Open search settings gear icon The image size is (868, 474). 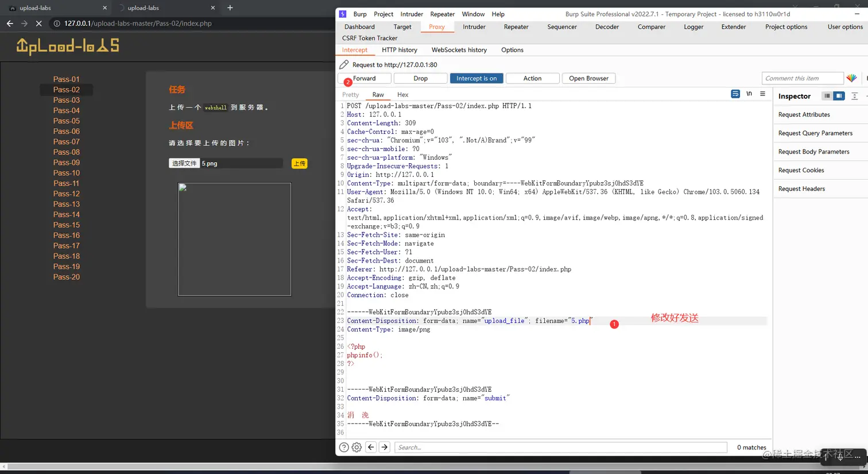pos(356,447)
